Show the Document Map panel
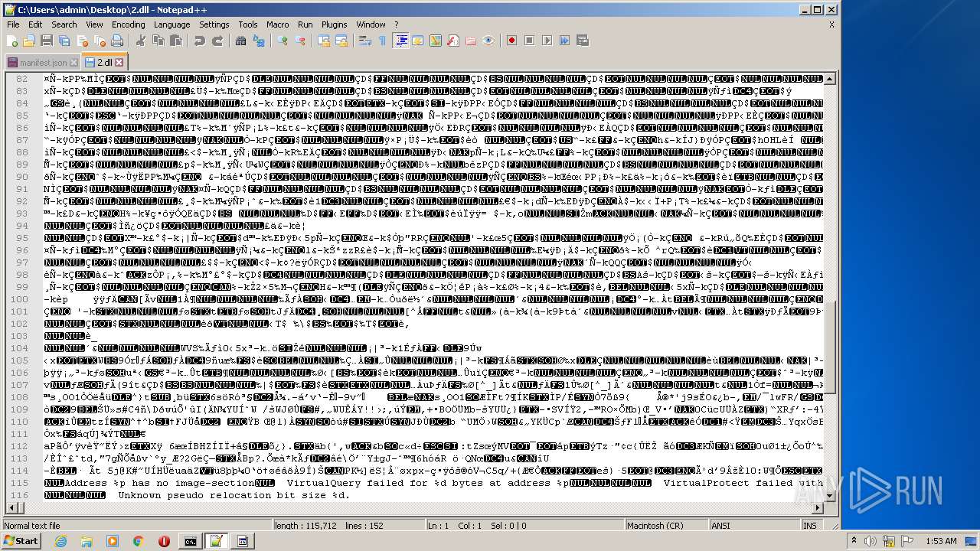The height and width of the screenshot is (551, 980). tap(436, 41)
